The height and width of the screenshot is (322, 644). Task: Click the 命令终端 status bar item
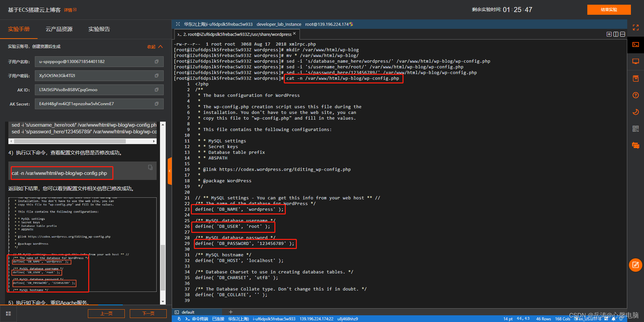pos(197,319)
